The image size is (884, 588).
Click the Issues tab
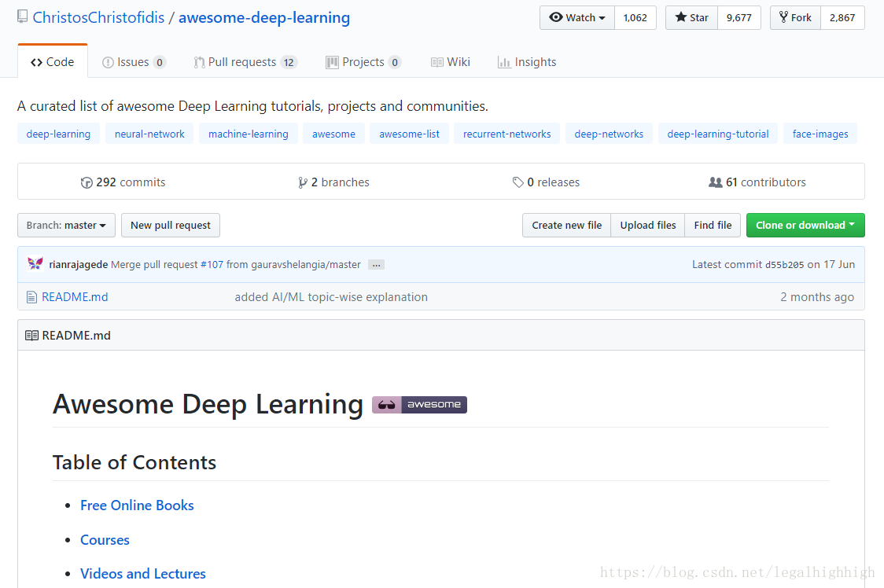134,62
